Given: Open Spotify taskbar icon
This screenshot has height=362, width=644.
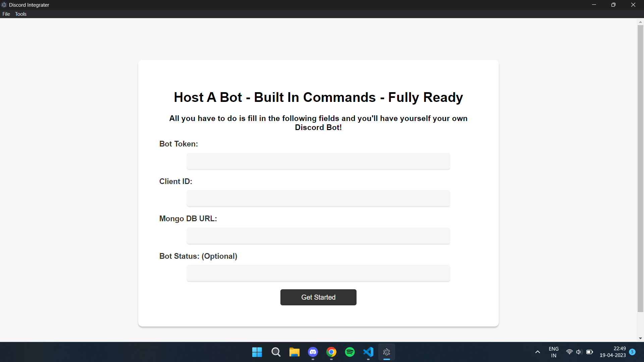Looking at the screenshot, I should click(350, 352).
